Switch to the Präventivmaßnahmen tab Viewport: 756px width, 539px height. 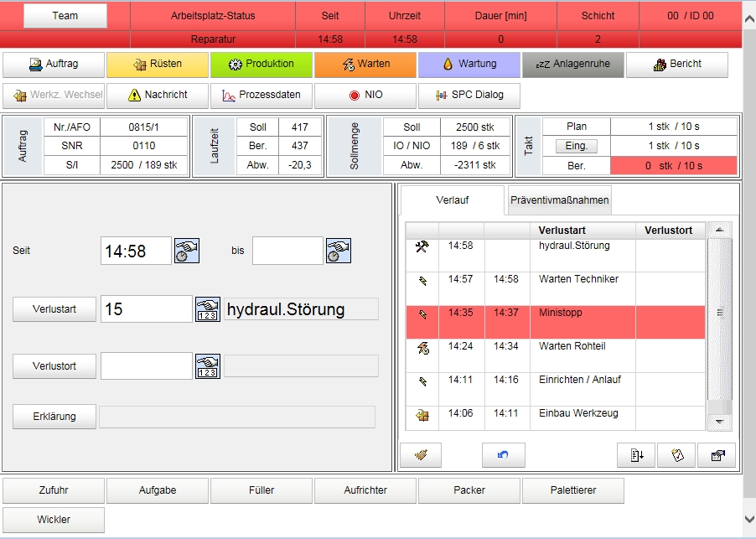pos(560,201)
